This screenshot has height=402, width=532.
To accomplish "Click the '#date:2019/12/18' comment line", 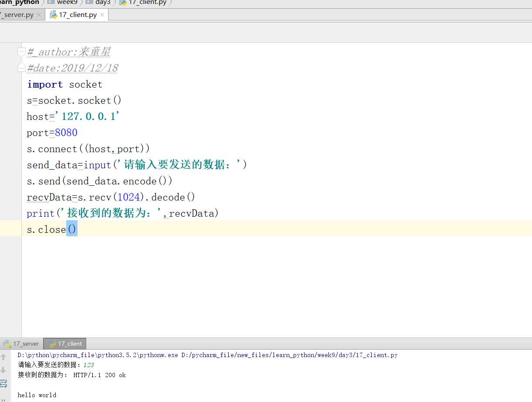I will [x=72, y=68].
